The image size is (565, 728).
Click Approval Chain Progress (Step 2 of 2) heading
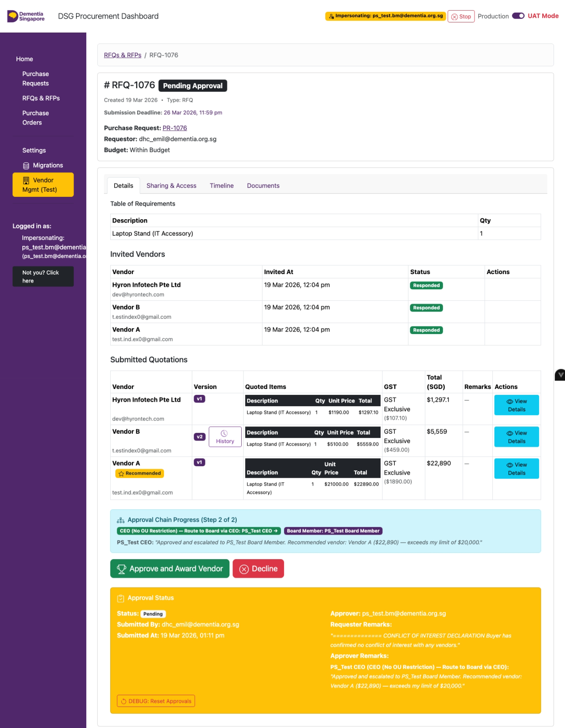[x=182, y=520]
